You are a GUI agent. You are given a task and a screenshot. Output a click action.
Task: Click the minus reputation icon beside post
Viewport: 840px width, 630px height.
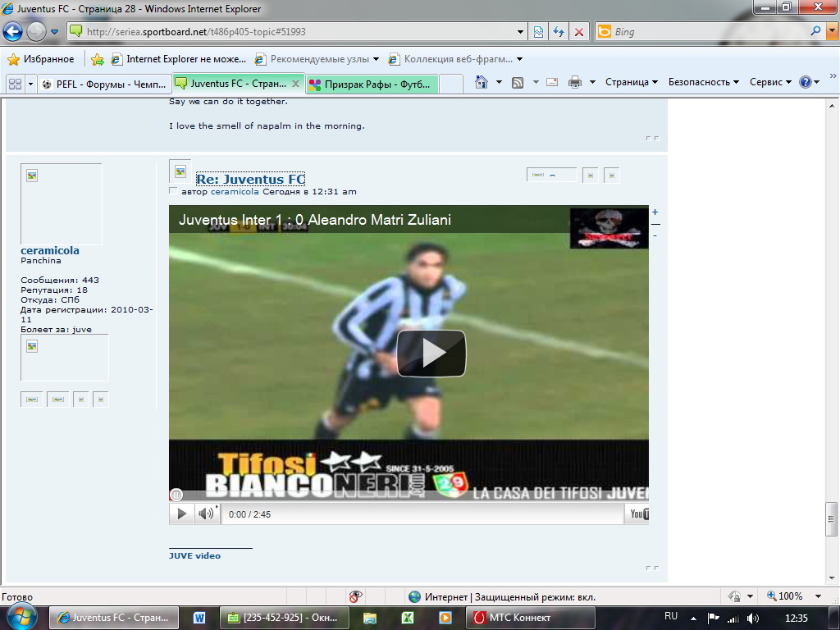655,235
